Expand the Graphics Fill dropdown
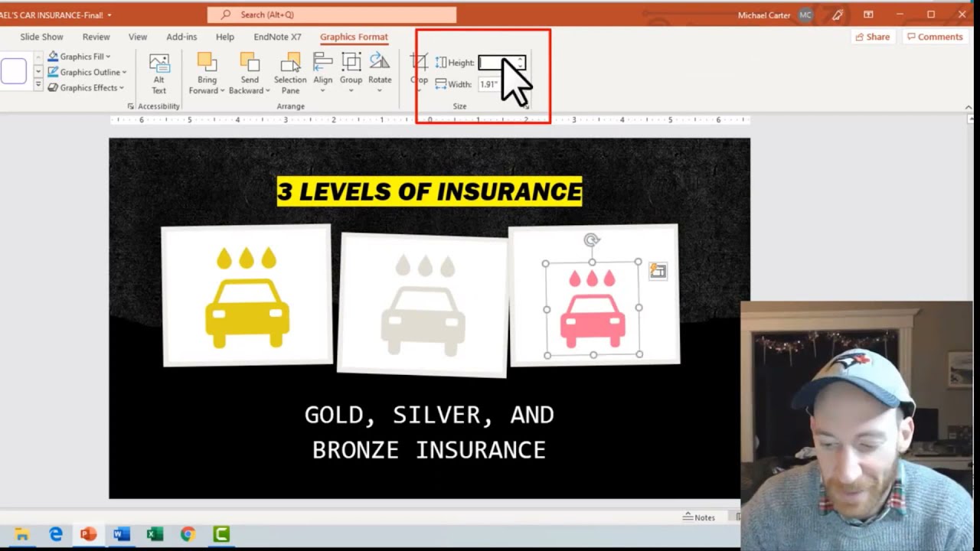 pyautogui.click(x=108, y=57)
